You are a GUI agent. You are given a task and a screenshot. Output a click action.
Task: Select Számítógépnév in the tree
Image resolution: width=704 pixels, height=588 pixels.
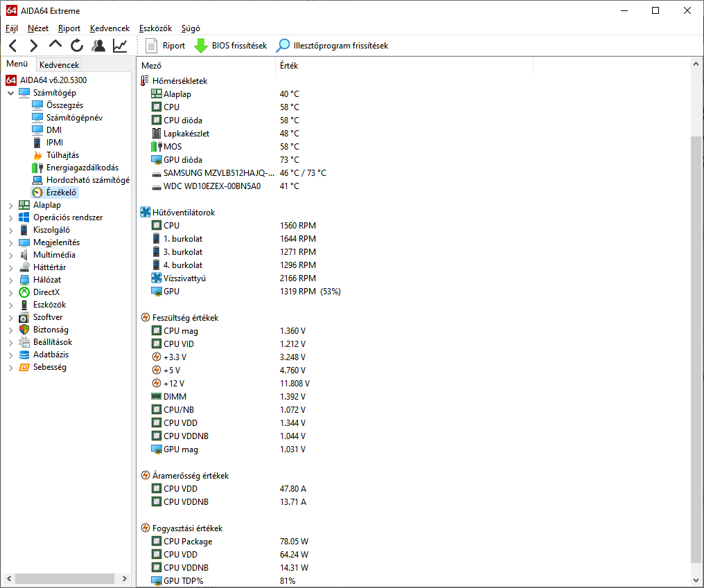(x=75, y=118)
